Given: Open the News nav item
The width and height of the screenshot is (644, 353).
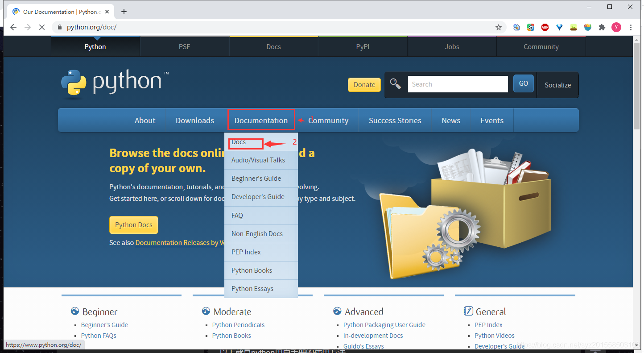Looking at the screenshot, I should tap(451, 120).
